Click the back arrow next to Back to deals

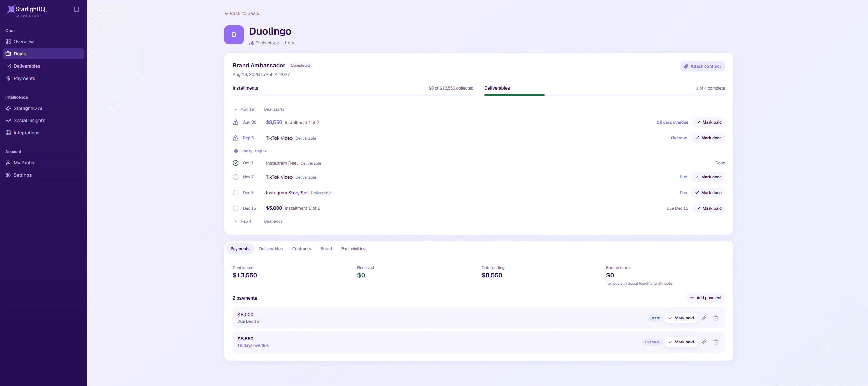click(x=226, y=13)
